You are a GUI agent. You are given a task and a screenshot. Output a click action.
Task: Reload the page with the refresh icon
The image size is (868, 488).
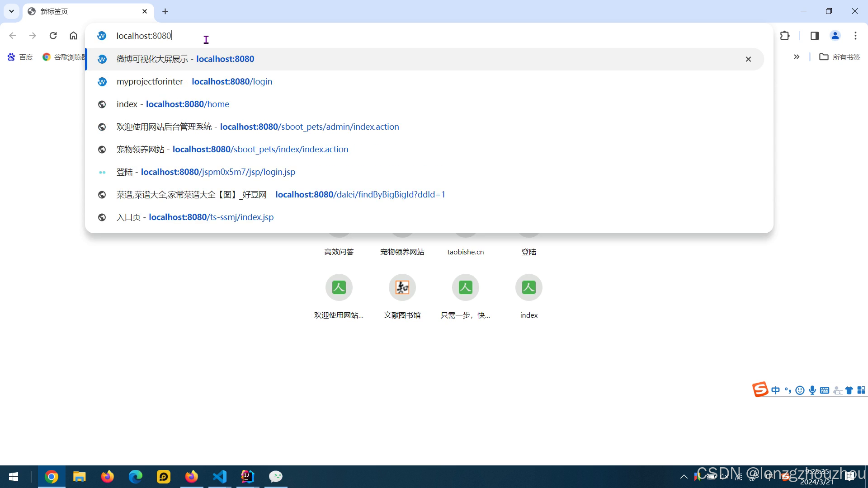pyautogui.click(x=53, y=36)
